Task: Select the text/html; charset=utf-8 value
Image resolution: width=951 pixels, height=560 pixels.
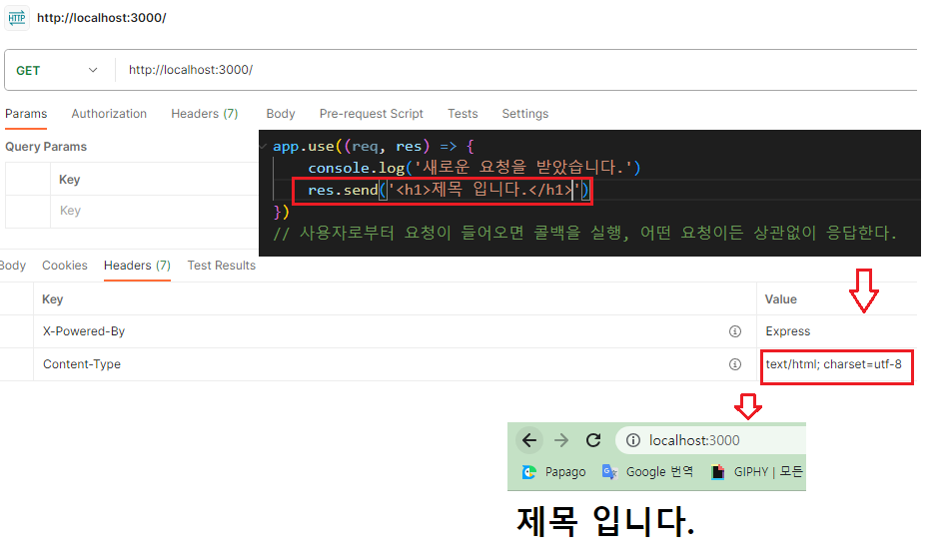Action: pos(833,364)
